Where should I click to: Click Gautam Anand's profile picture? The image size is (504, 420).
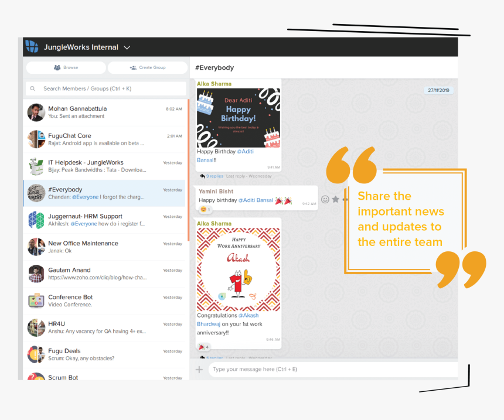click(36, 274)
